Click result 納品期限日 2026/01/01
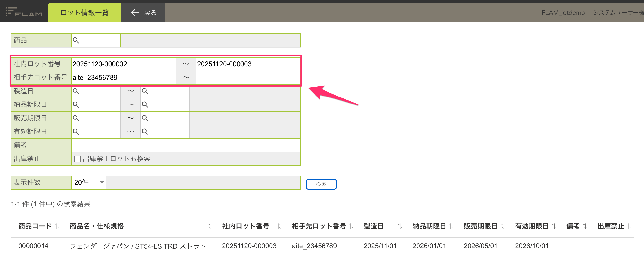 (x=429, y=246)
